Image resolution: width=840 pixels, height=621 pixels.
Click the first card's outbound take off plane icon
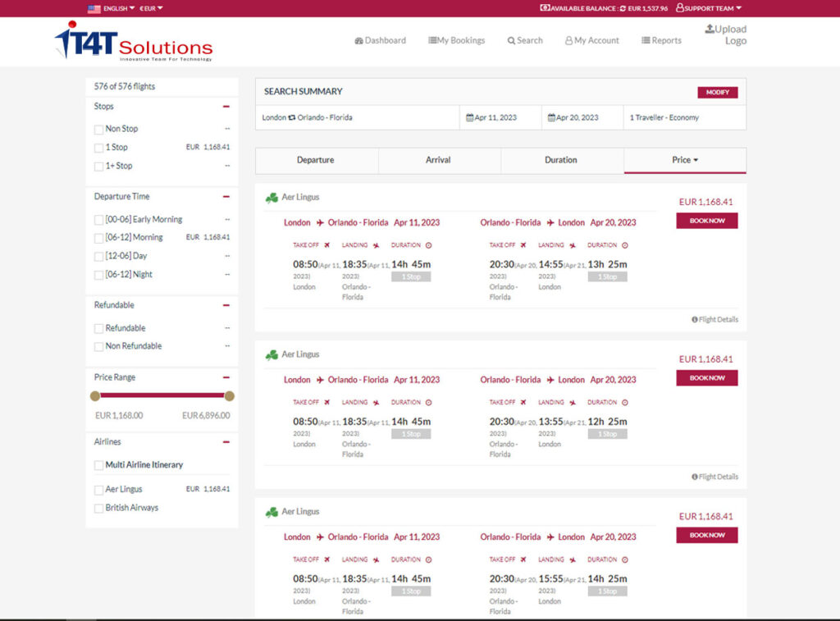click(x=326, y=244)
